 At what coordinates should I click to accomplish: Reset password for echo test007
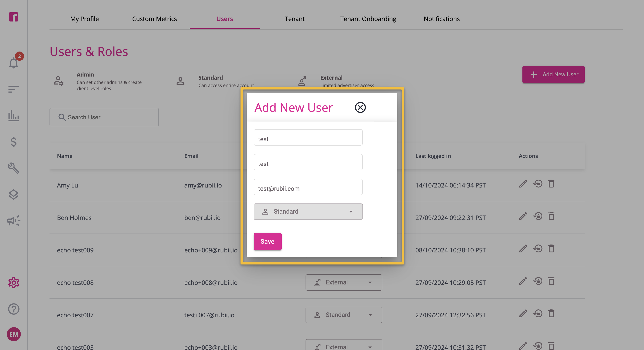click(538, 313)
